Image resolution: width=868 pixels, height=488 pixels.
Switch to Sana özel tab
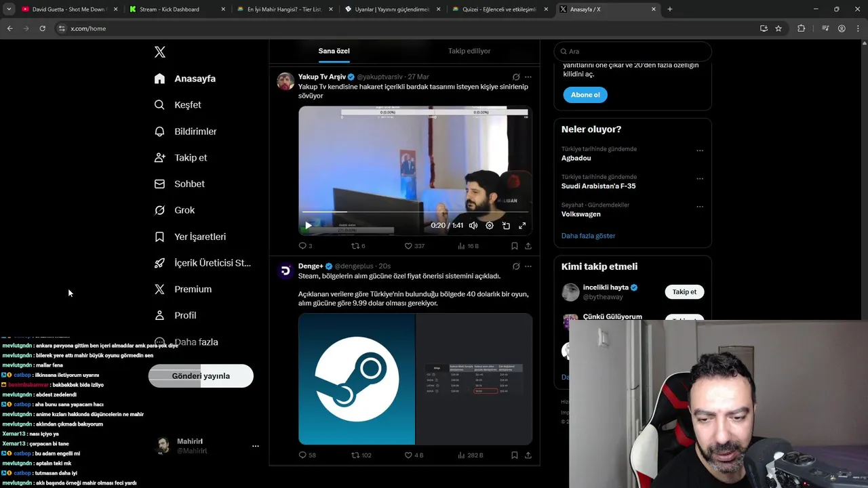click(x=334, y=51)
